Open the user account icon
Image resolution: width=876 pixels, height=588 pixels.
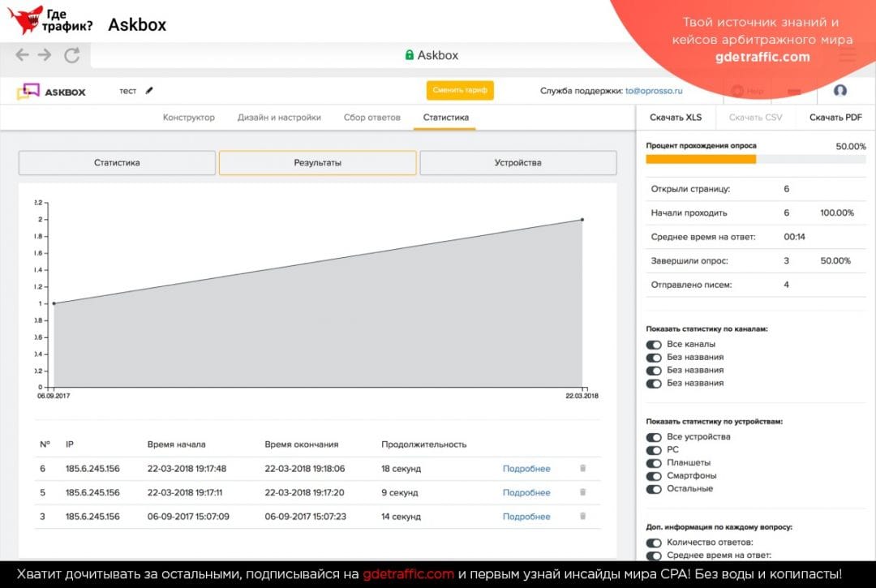[841, 92]
